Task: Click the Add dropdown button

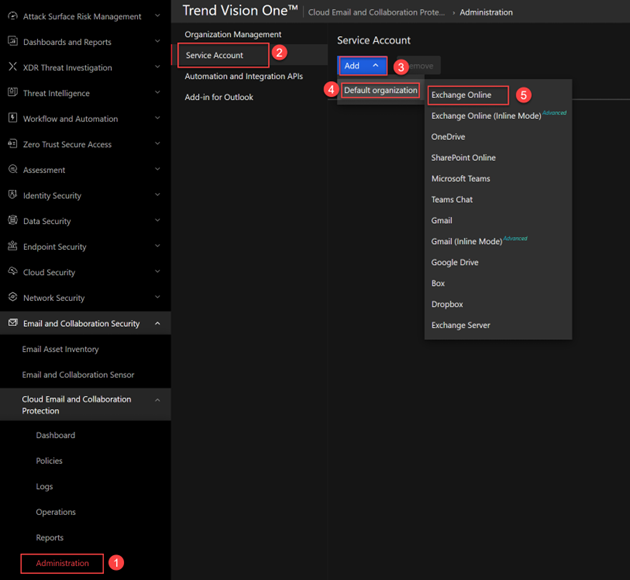Action: pyautogui.click(x=362, y=66)
